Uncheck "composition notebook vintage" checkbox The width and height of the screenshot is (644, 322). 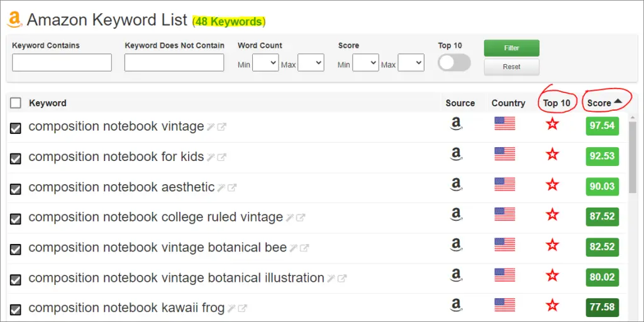[16, 128]
